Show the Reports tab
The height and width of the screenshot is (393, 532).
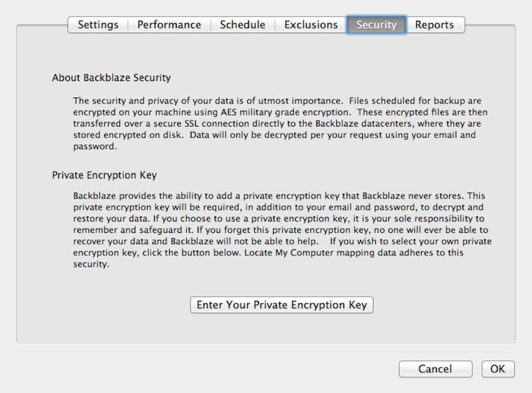click(434, 25)
